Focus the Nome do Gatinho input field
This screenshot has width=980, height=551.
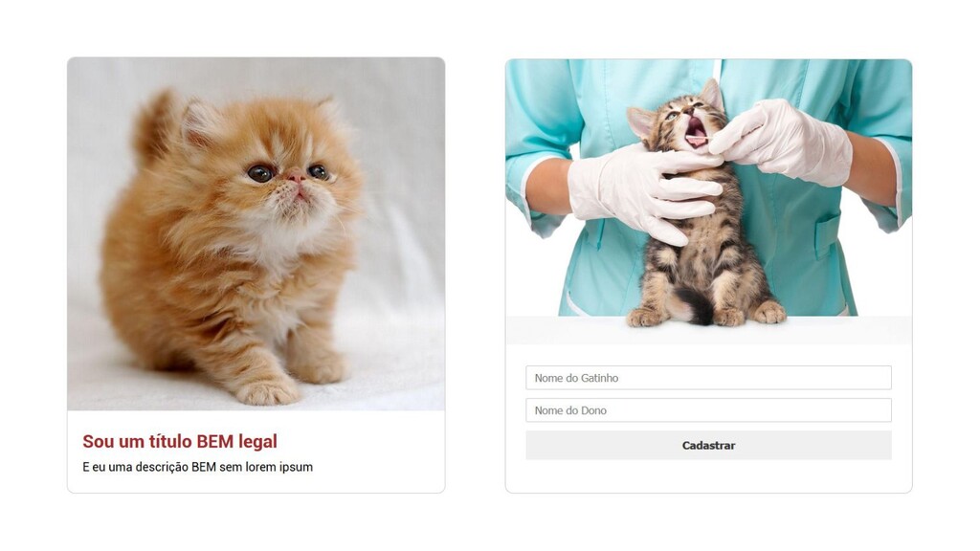708,378
